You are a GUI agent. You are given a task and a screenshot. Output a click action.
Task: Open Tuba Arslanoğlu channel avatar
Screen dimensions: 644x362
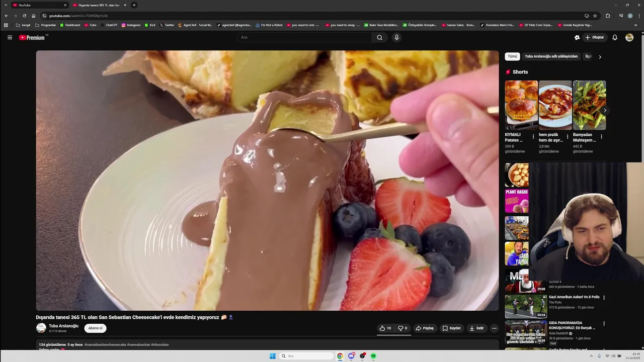[x=41, y=328]
